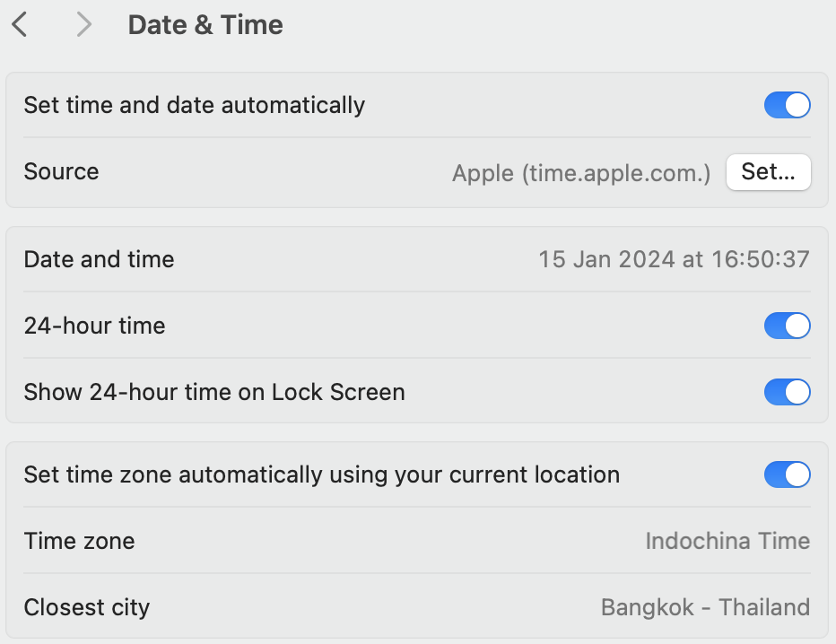Viewport: 836px width, 644px height.
Task: Toggle automatic time zone by location switch
Action: 787,474
